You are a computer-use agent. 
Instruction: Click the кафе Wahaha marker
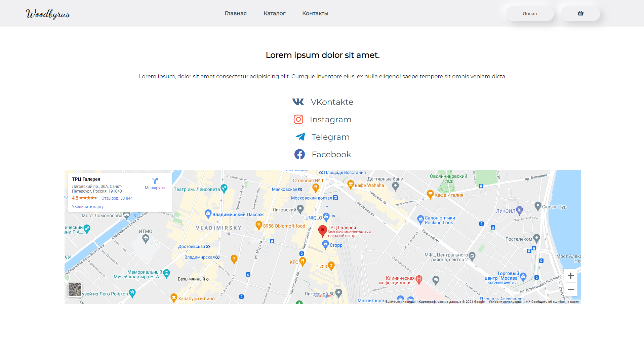351,185
